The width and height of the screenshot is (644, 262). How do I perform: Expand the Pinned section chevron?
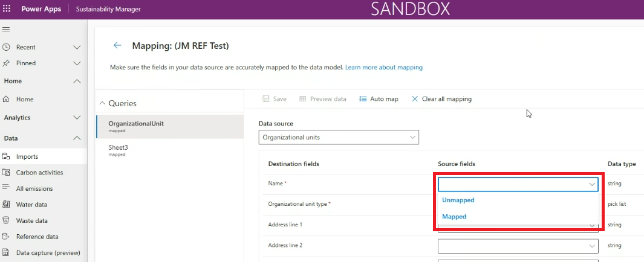point(77,63)
